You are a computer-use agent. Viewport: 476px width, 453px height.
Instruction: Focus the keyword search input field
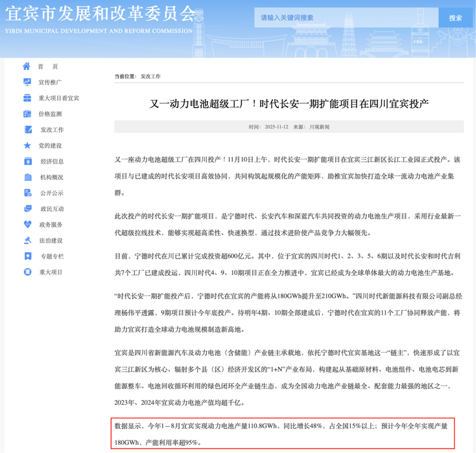(346, 18)
